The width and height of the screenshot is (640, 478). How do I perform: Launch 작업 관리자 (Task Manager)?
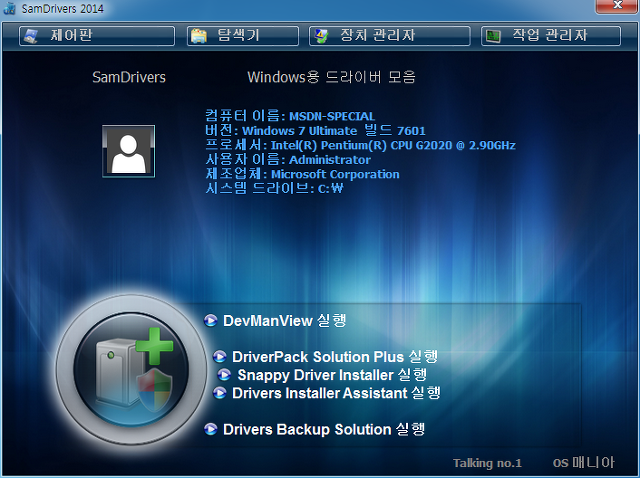click(x=551, y=36)
